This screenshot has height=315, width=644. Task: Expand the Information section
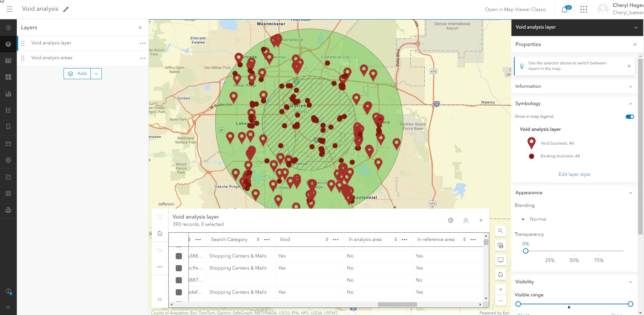(x=630, y=86)
